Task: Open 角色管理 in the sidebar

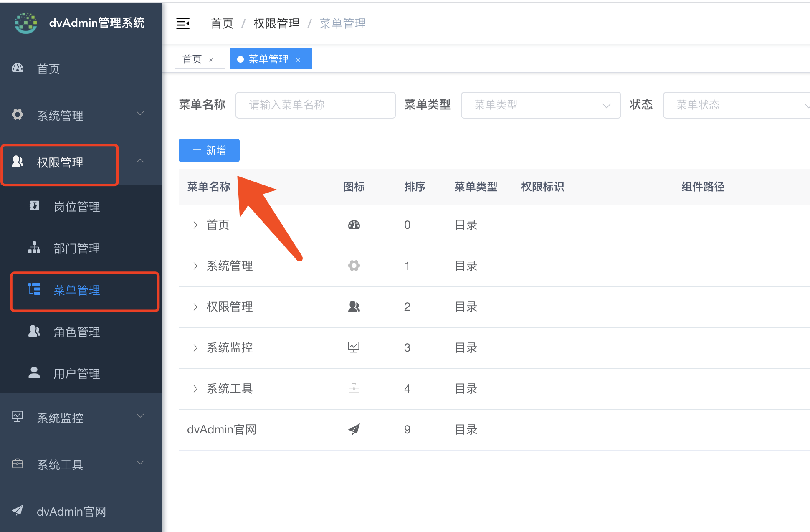Action: 77,332
